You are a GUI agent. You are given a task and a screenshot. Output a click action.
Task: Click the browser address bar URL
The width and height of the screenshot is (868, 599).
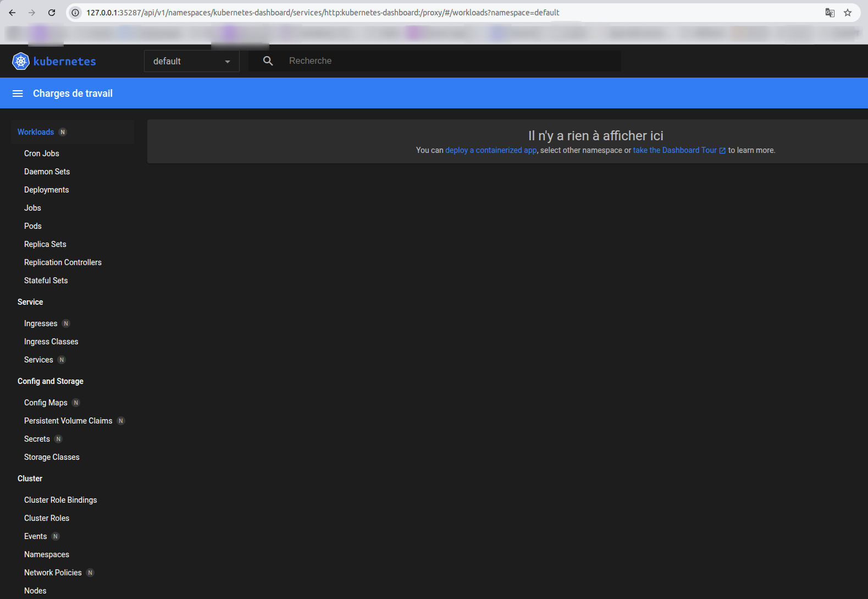[x=323, y=13]
